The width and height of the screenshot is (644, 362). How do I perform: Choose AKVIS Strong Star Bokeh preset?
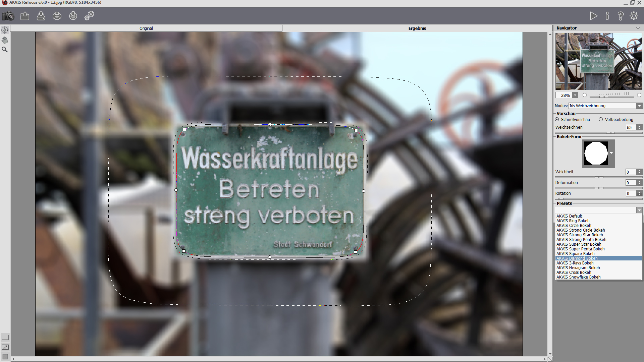(580, 235)
